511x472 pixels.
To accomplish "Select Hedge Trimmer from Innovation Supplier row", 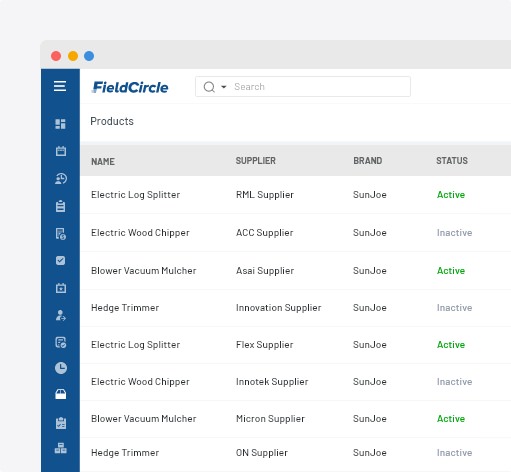I will 125,308.
